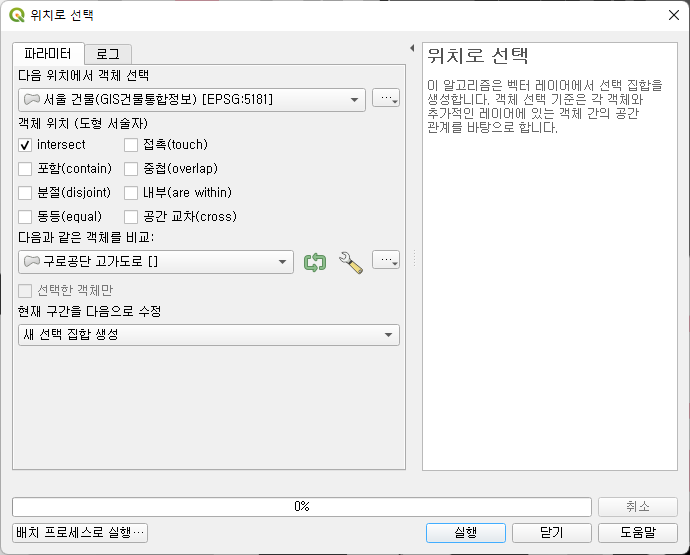The image size is (690, 555).
Task: Click the label 다음 위치에서 객체 선택
Action: tap(83, 76)
